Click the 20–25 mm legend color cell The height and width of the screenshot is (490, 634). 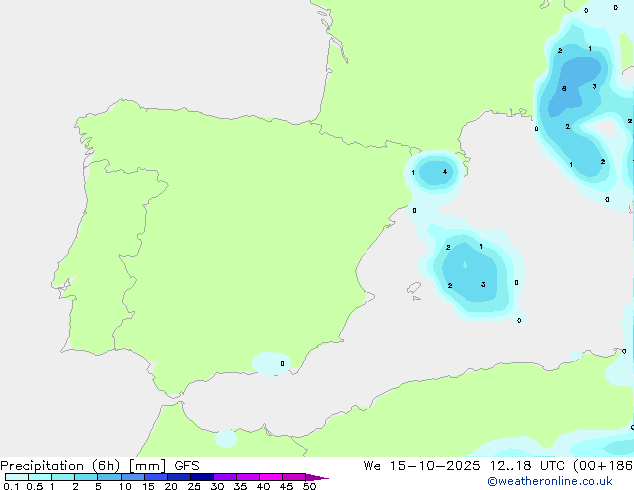coord(179,477)
